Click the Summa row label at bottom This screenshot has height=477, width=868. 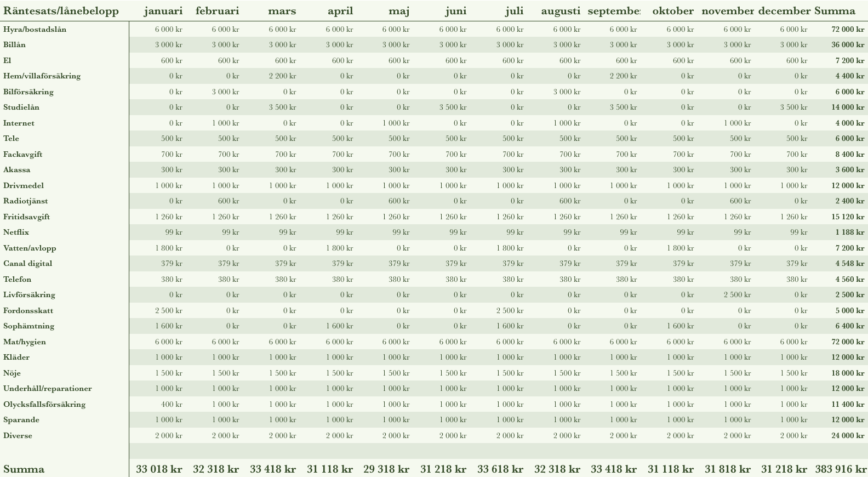[24, 469]
